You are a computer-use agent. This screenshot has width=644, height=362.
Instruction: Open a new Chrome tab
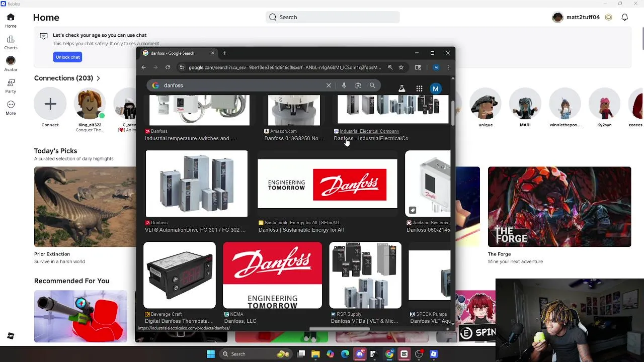pyautogui.click(x=224, y=53)
